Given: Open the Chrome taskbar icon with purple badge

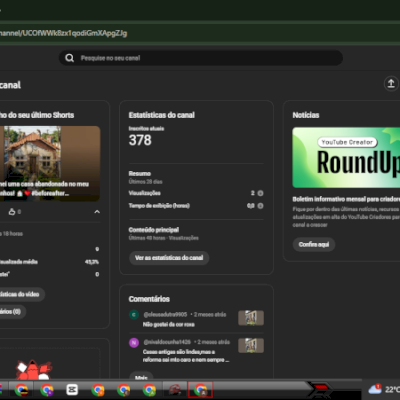Looking at the screenshot, I should (47, 389).
